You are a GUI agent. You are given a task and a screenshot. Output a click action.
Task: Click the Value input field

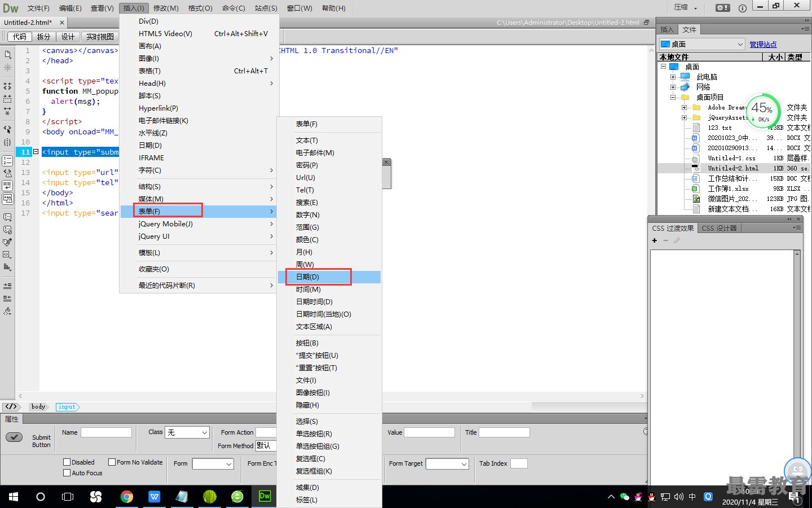[x=429, y=432]
